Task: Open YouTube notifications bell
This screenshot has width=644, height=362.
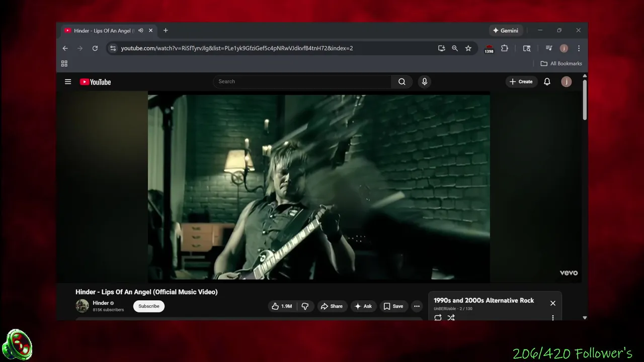Action: click(547, 81)
